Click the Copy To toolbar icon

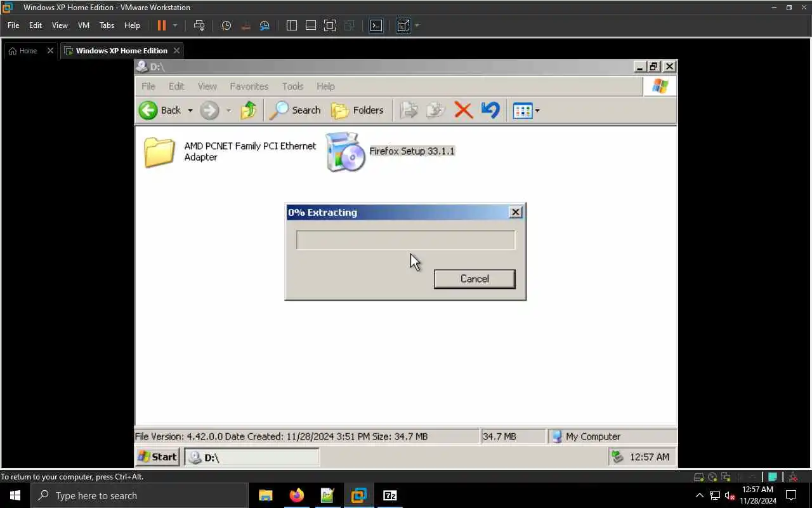click(436, 110)
